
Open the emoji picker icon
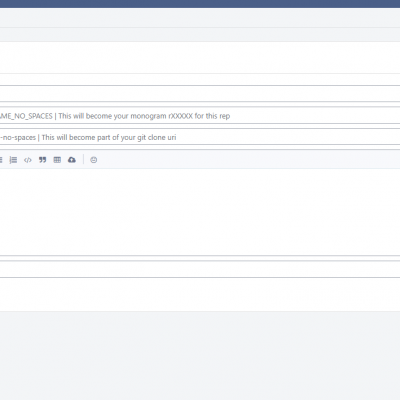coord(94,160)
